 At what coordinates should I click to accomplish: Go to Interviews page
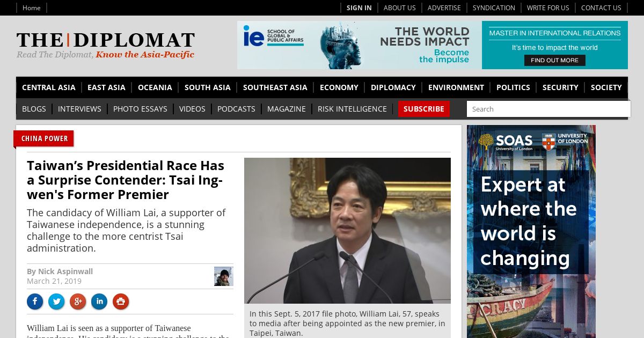pyautogui.click(x=79, y=109)
